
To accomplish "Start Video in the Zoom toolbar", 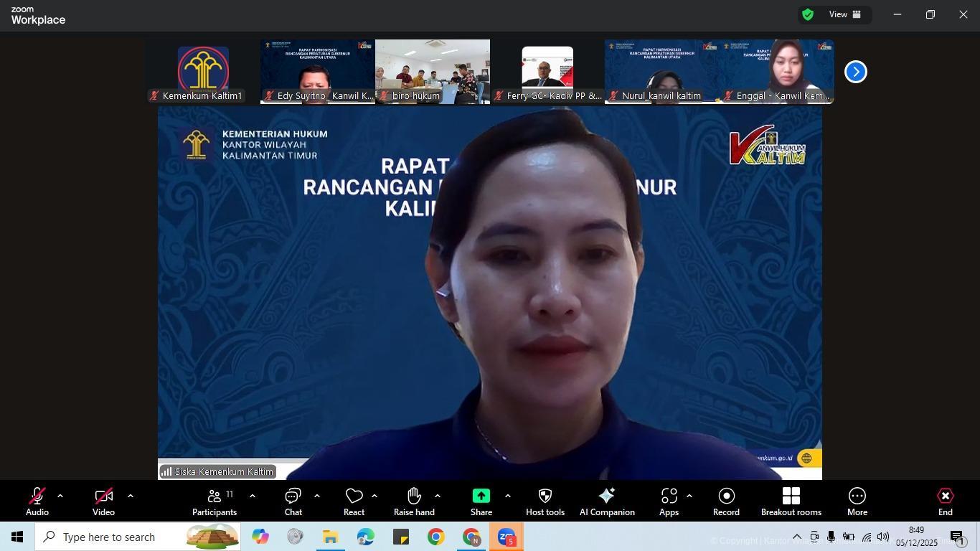I will click(x=103, y=496).
